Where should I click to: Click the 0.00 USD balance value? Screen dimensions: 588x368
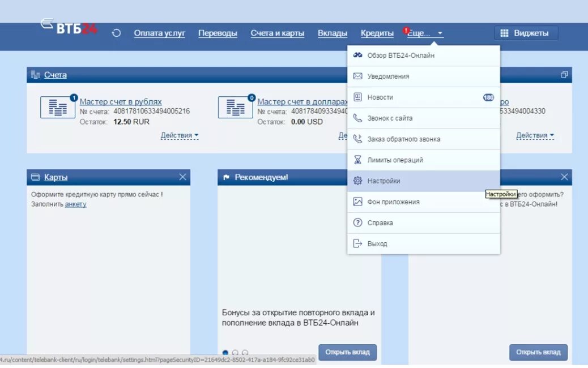click(307, 122)
